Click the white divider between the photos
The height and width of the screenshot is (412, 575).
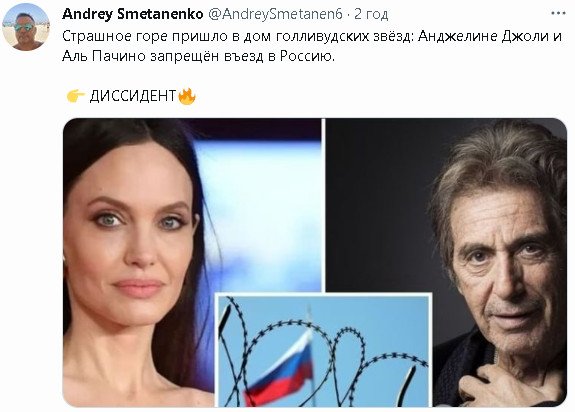click(x=323, y=205)
